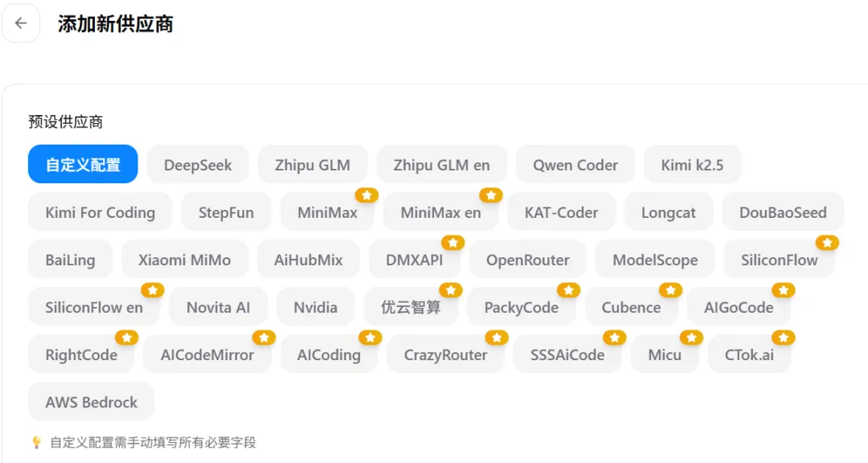
Task: Click the star badge on CrazyRouter
Action: pyautogui.click(x=497, y=337)
